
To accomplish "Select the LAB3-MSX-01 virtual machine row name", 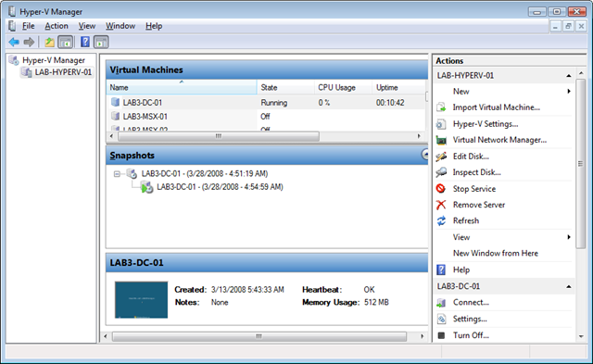I will pos(145,117).
